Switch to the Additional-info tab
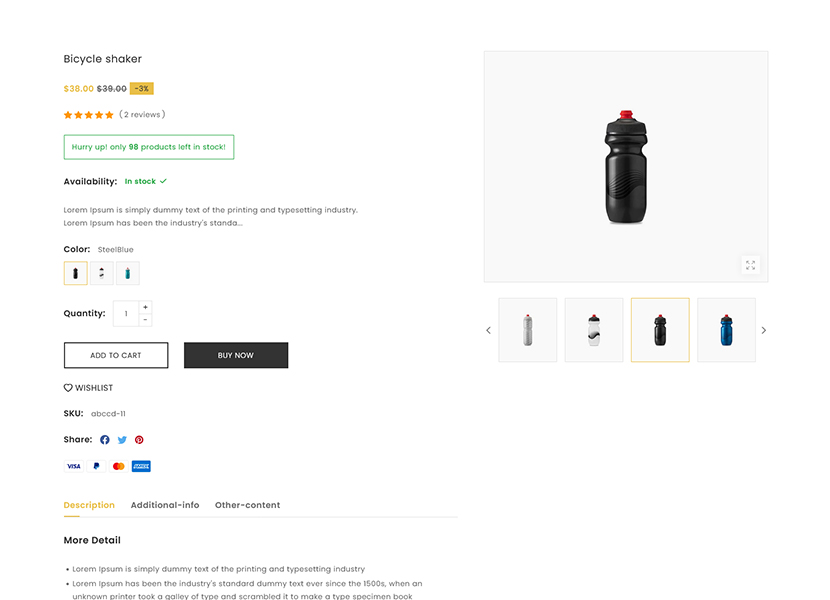The image size is (830, 600). [165, 505]
